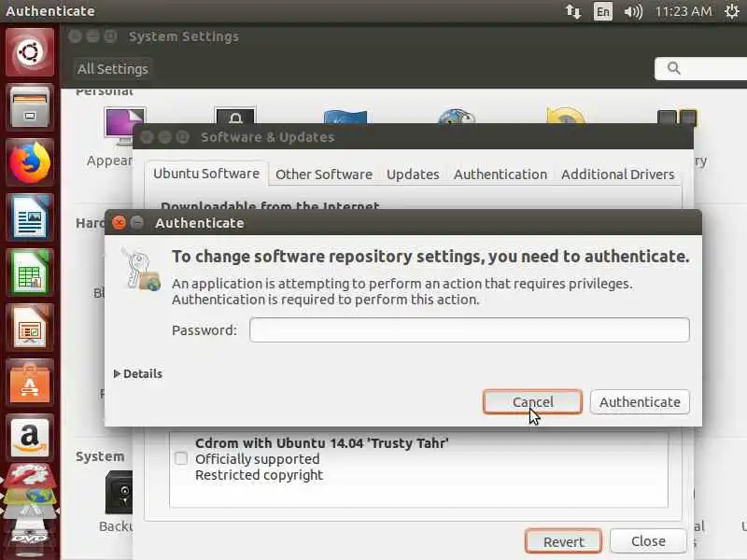Switch to the Authentication tab
The height and width of the screenshot is (560, 747).
pyautogui.click(x=500, y=175)
